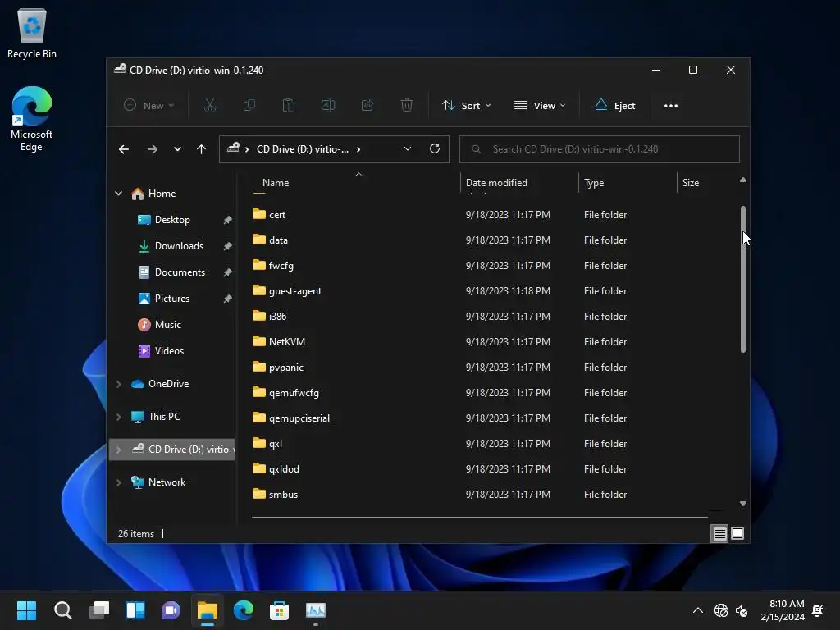Click the taskbar clock and date
Viewport: 840px width, 630px height.
click(x=782, y=610)
